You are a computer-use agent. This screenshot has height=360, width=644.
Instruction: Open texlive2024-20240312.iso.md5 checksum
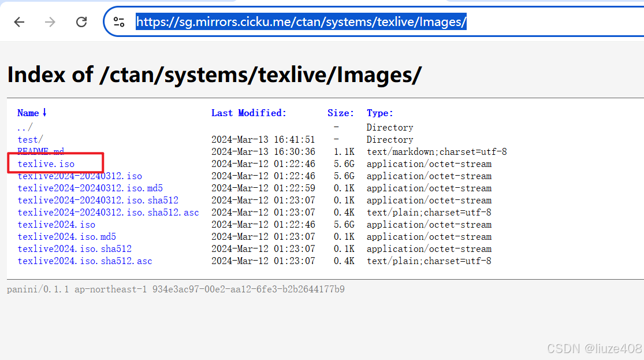point(90,188)
